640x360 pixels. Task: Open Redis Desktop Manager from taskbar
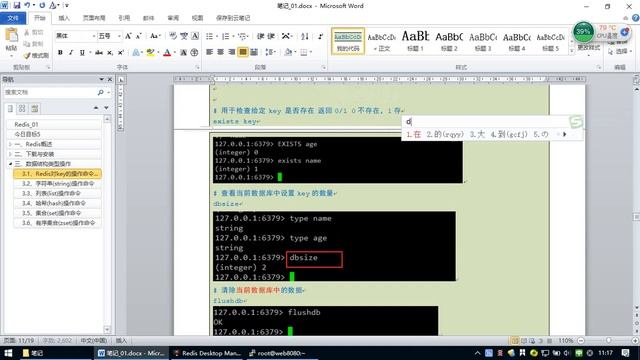pyautogui.click(x=207, y=353)
